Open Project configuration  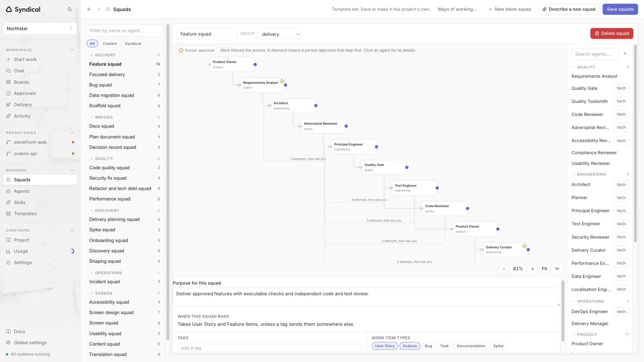[x=40, y=240]
